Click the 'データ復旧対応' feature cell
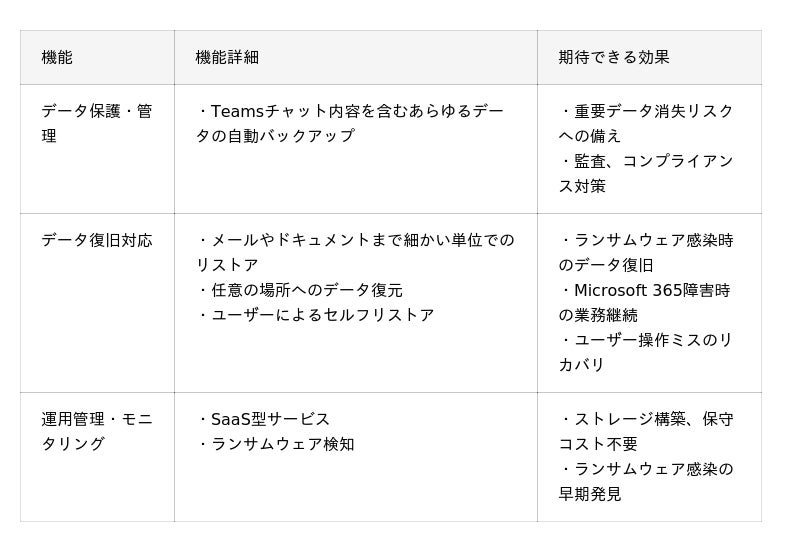Viewport: 800px width, 552px height. (x=97, y=240)
